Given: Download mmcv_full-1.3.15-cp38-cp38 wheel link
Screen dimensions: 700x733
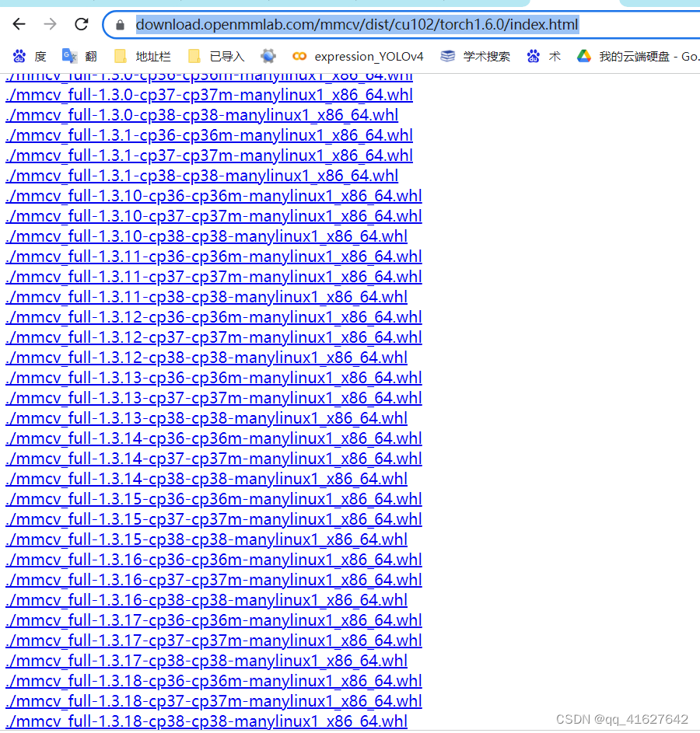Looking at the screenshot, I should tap(206, 539).
